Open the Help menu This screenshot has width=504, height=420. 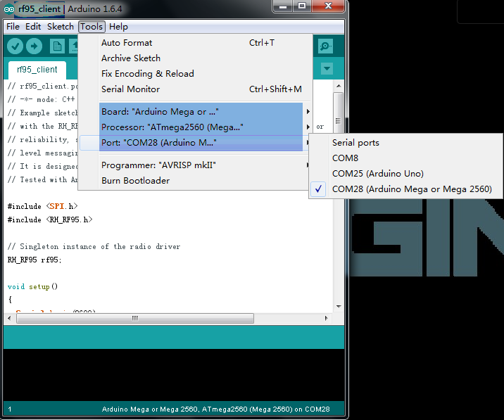118,27
